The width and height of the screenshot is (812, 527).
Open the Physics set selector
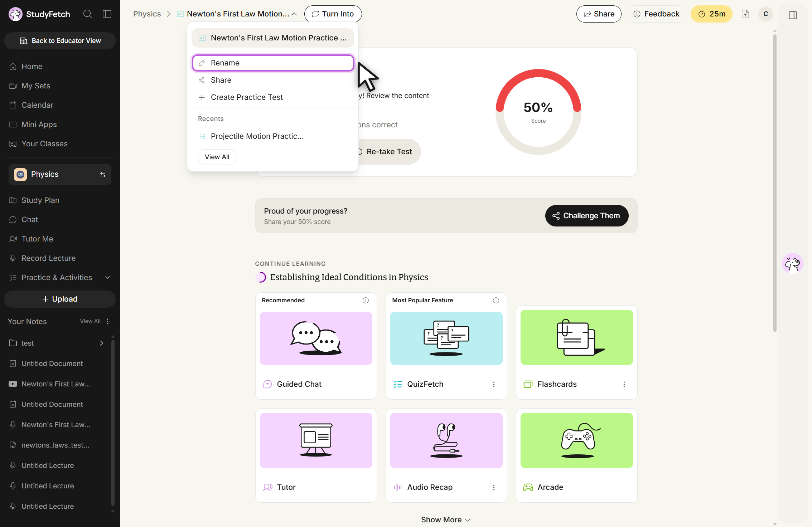[60, 175]
